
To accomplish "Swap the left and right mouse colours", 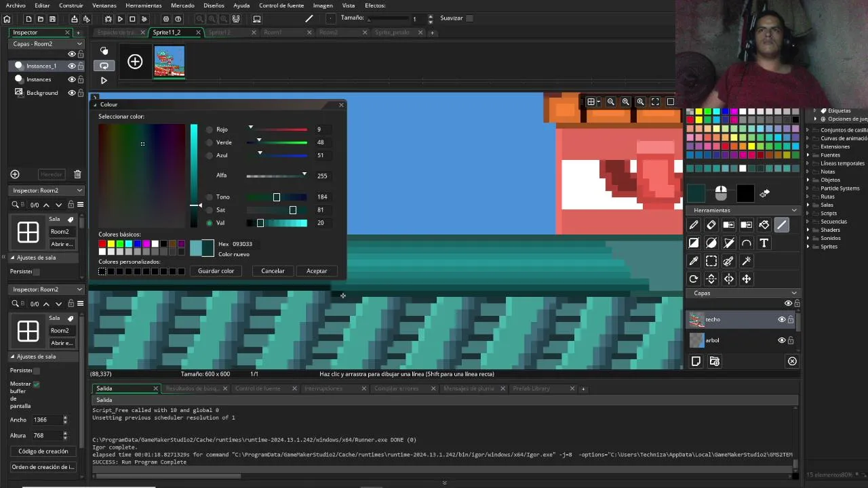I will tap(765, 194).
